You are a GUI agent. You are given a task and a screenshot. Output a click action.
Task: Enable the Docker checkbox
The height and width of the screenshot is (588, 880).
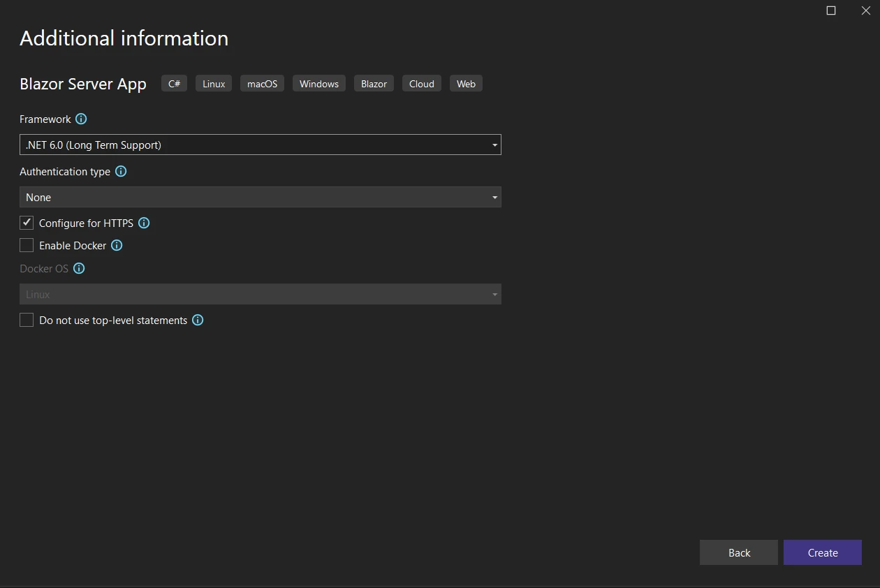point(27,246)
